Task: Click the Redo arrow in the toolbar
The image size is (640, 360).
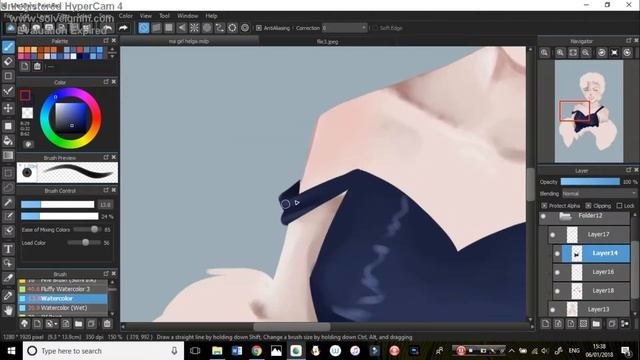Action: pos(123,28)
